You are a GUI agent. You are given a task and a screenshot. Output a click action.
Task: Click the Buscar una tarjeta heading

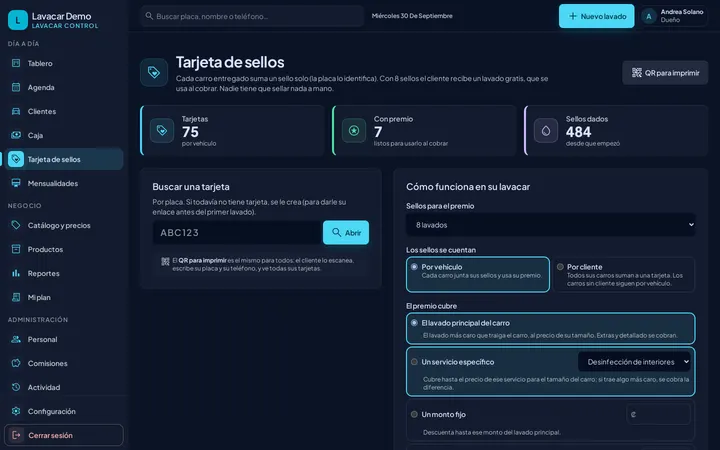point(191,186)
